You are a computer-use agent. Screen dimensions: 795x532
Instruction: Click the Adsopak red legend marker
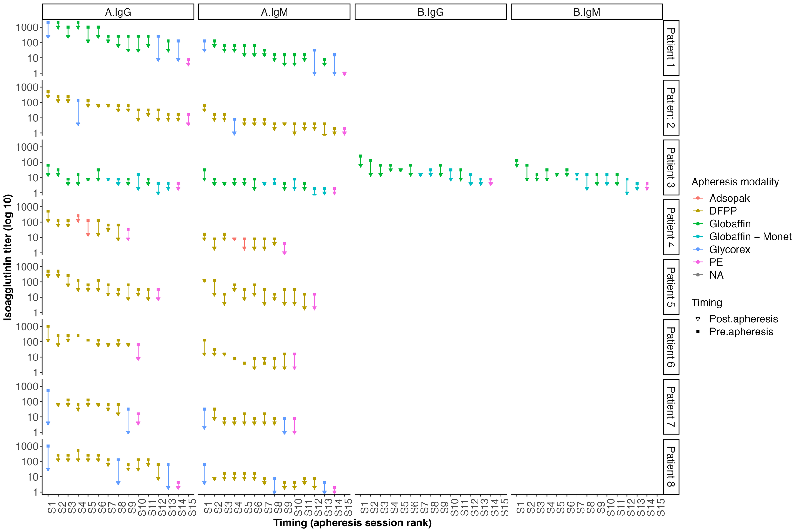tap(698, 198)
